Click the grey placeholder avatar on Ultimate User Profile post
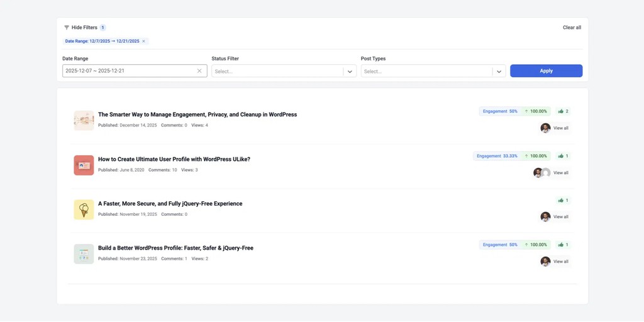 (x=546, y=173)
